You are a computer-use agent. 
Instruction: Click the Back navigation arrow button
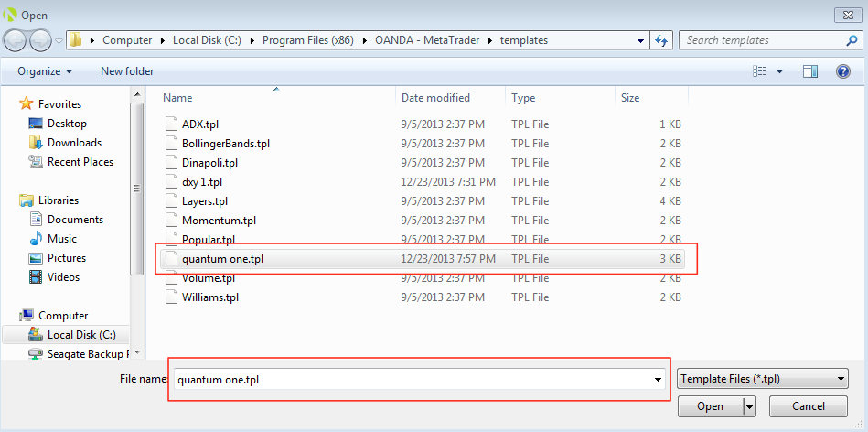(x=16, y=40)
